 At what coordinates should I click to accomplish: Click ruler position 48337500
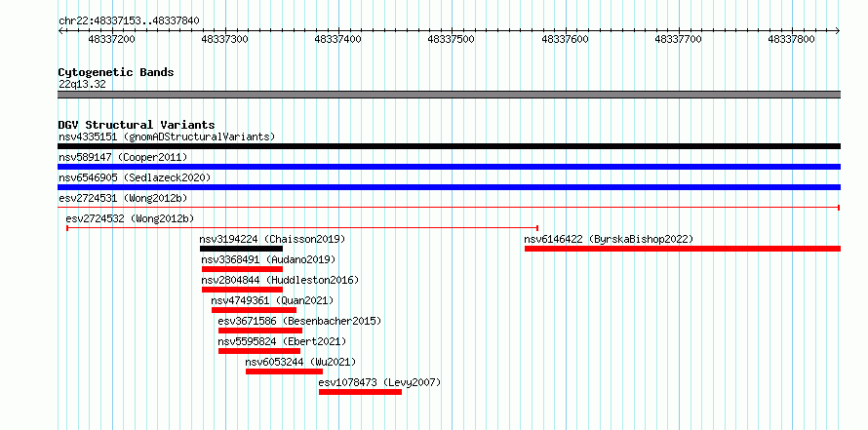(452, 39)
